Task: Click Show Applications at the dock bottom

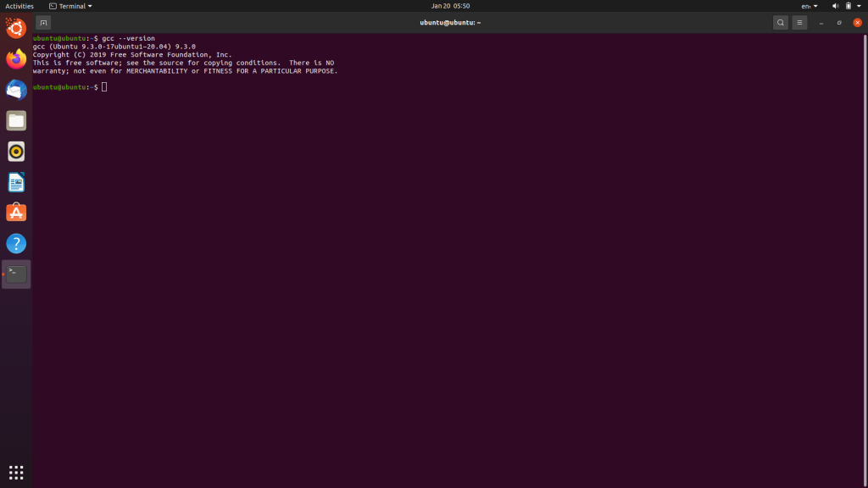Action: 15,472
